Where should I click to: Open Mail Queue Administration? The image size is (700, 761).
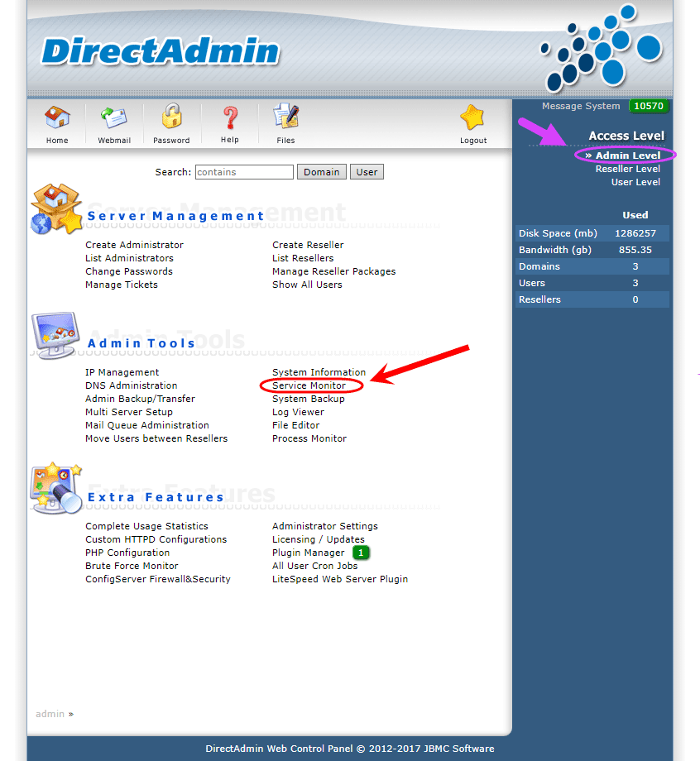(147, 425)
